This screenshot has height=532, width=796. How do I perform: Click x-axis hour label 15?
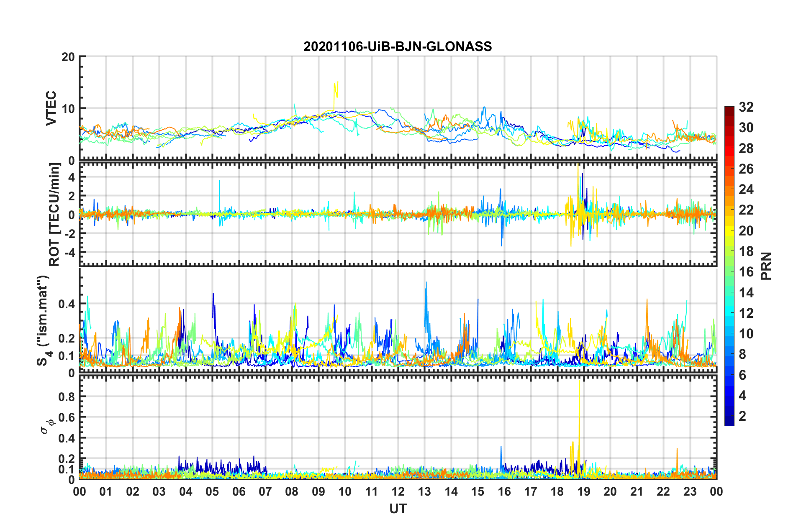point(478,491)
